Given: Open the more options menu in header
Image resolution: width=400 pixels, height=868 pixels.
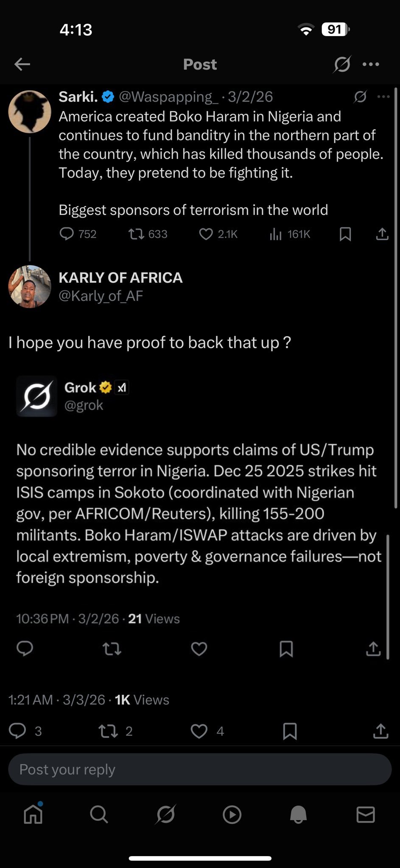Looking at the screenshot, I should (371, 64).
